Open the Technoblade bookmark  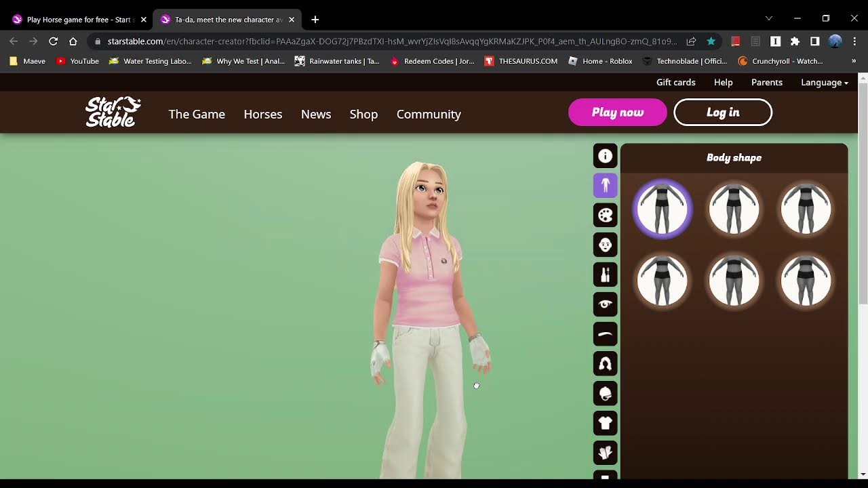[685, 61]
